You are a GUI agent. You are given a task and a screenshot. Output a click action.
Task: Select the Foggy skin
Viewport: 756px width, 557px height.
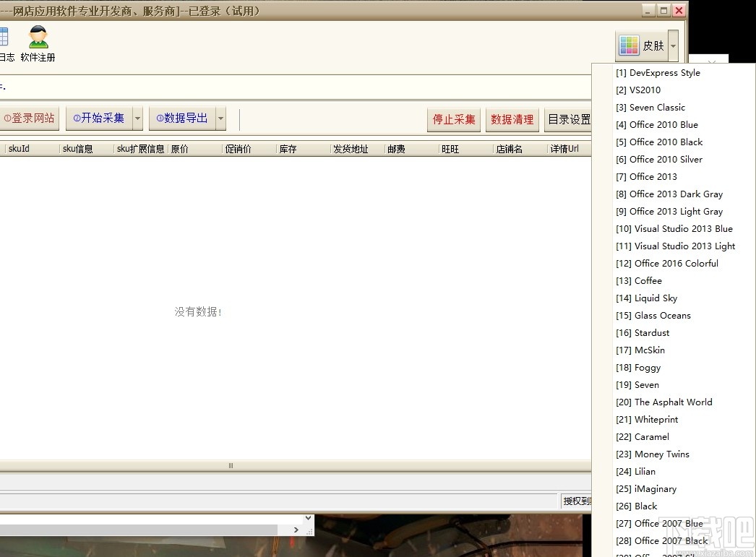(638, 368)
